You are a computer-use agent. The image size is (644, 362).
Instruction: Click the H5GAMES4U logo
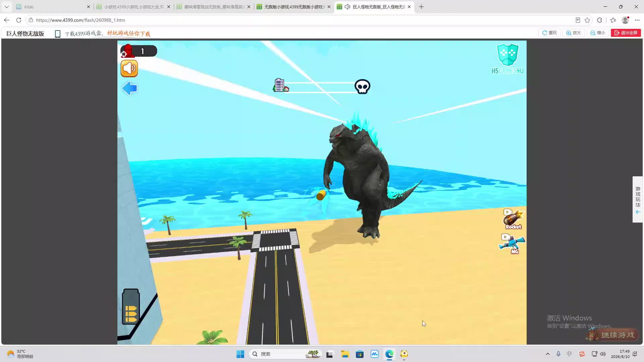[x=507, y=59]
